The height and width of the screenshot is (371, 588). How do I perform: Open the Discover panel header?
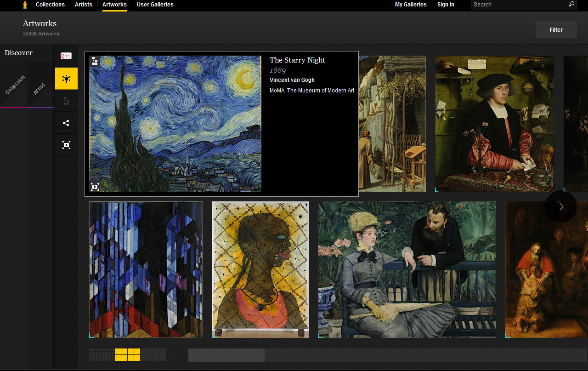(x=18, y=52)
